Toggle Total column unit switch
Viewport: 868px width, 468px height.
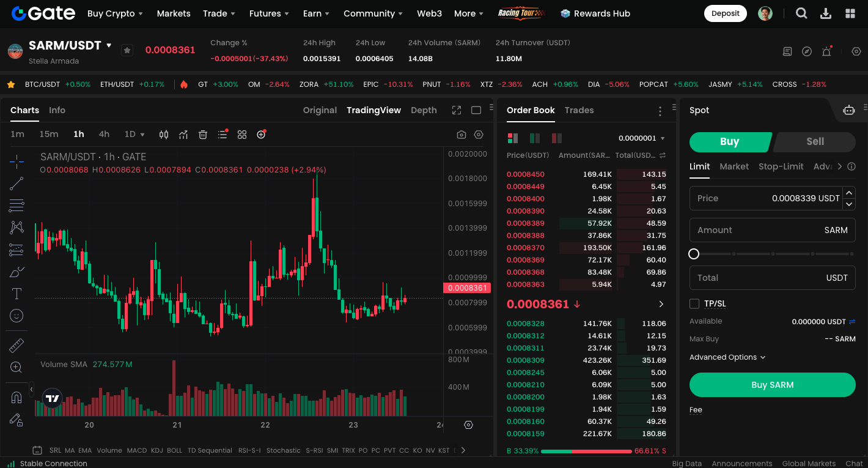click(663, 155)
